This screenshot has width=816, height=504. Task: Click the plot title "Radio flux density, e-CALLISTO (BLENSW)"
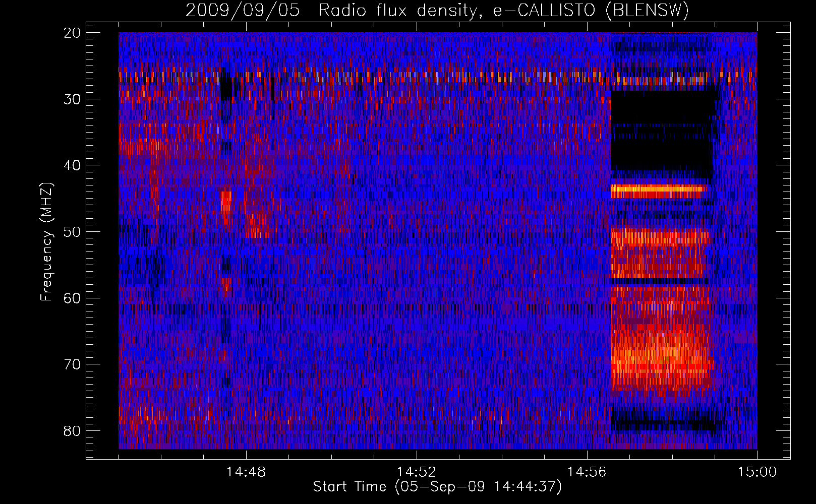(x=503, y=11)
